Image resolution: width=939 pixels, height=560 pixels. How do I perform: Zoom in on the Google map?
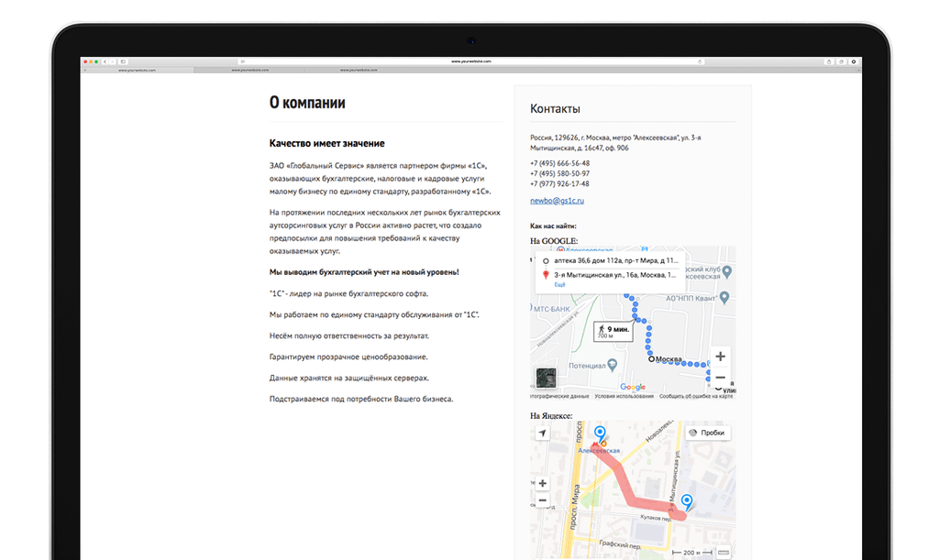tap(721, 357)
